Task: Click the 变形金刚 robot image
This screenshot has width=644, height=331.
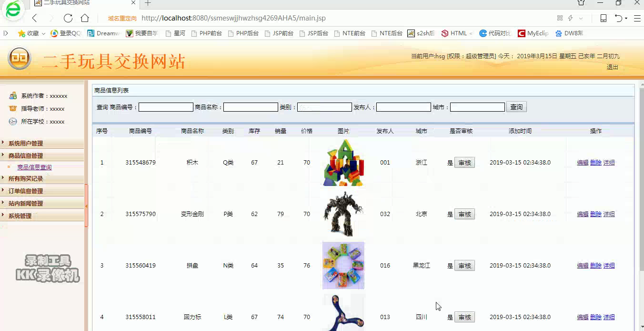Action: 343,214
